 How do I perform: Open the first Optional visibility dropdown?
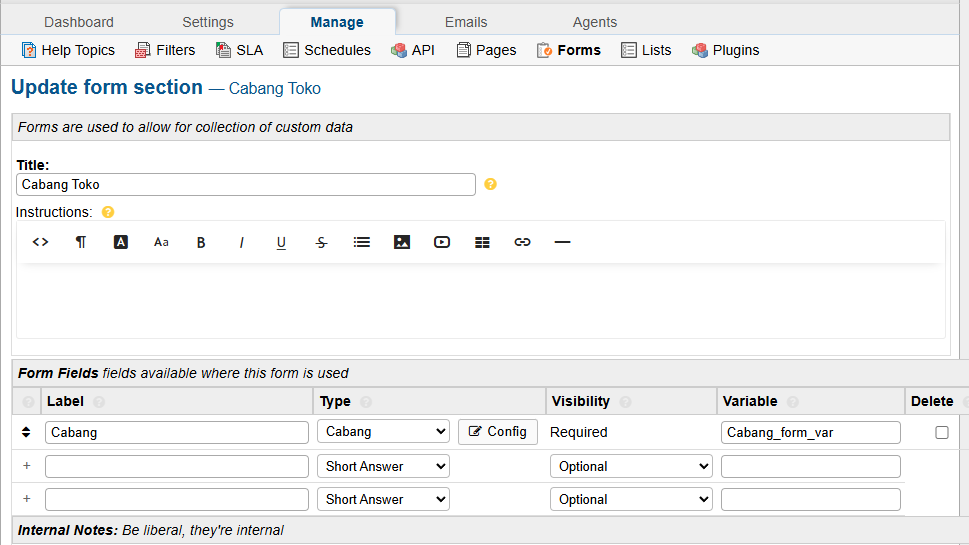point(630,466)
